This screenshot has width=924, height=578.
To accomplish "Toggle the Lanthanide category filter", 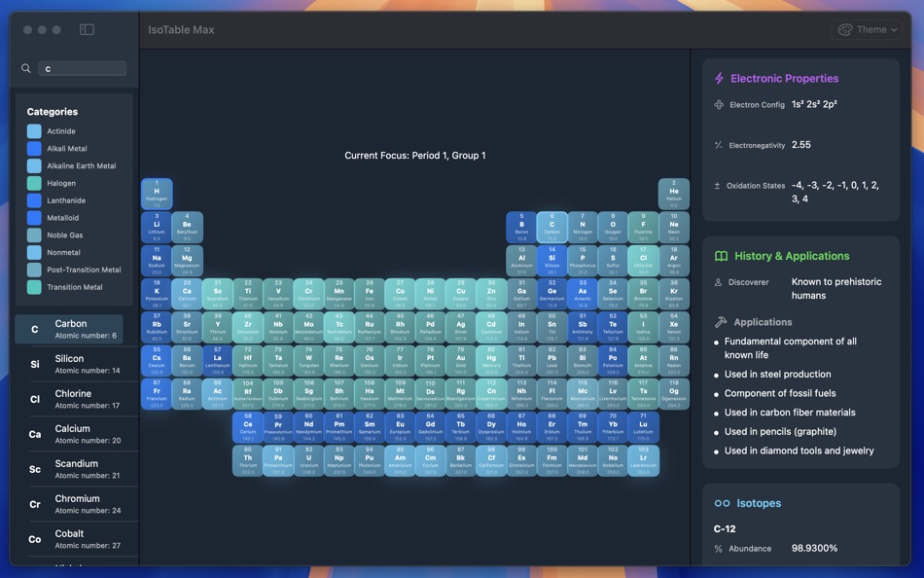I will 36,199.
